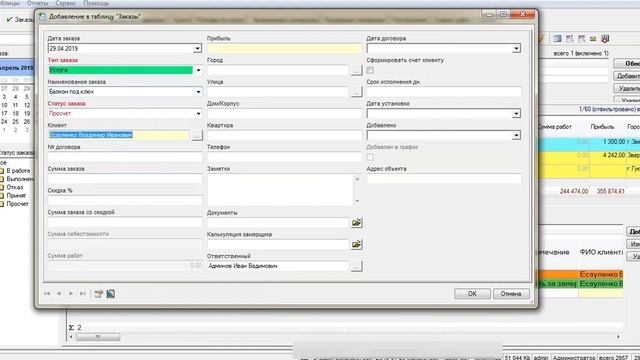Click the Адрес объекта input field

point(444,179)
